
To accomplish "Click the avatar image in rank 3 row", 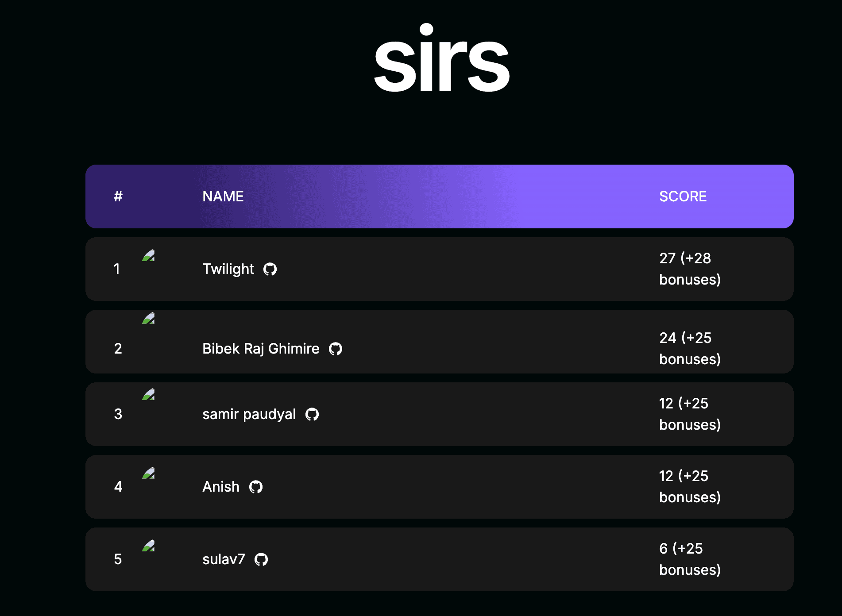I will pyautogui.click(x=148, y=394).
